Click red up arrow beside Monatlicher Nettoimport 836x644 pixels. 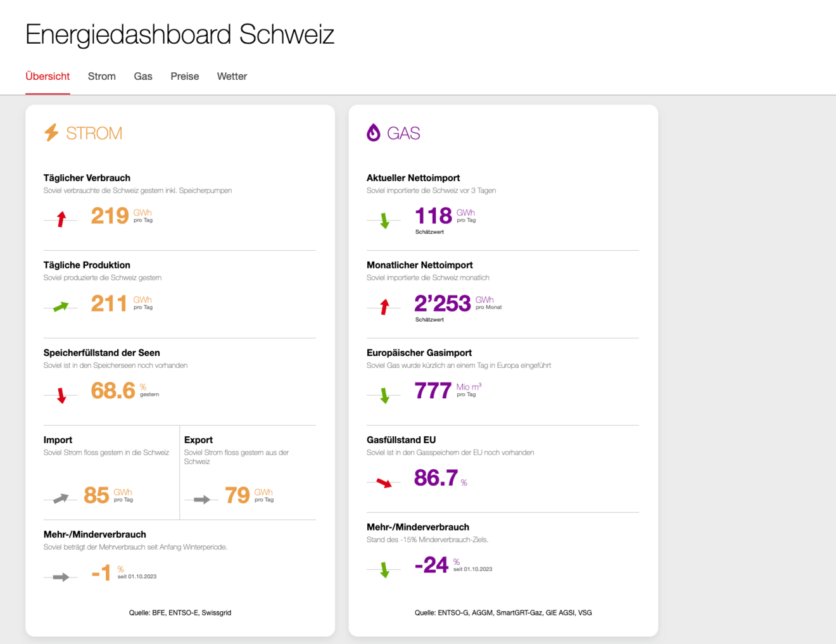click(384, 307)
